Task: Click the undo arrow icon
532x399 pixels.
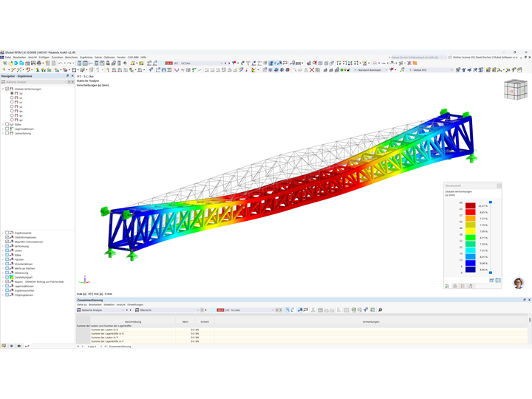Action: pos(61,63)
